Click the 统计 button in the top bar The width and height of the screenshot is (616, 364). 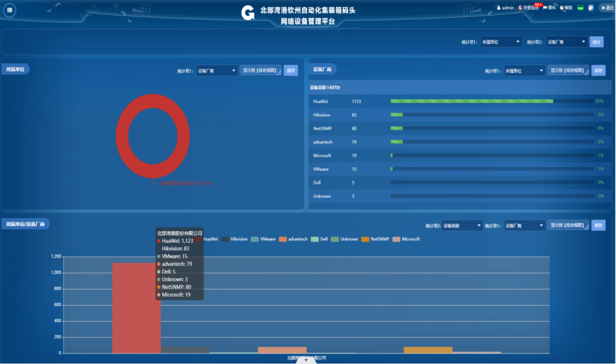click(596, 42)
